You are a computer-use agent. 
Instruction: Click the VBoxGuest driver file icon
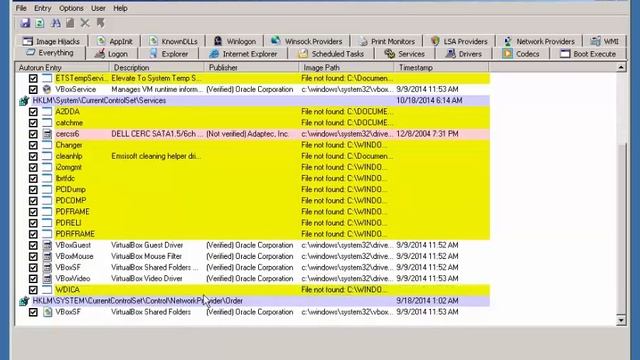pyautogui.click(x=47, y=245)
